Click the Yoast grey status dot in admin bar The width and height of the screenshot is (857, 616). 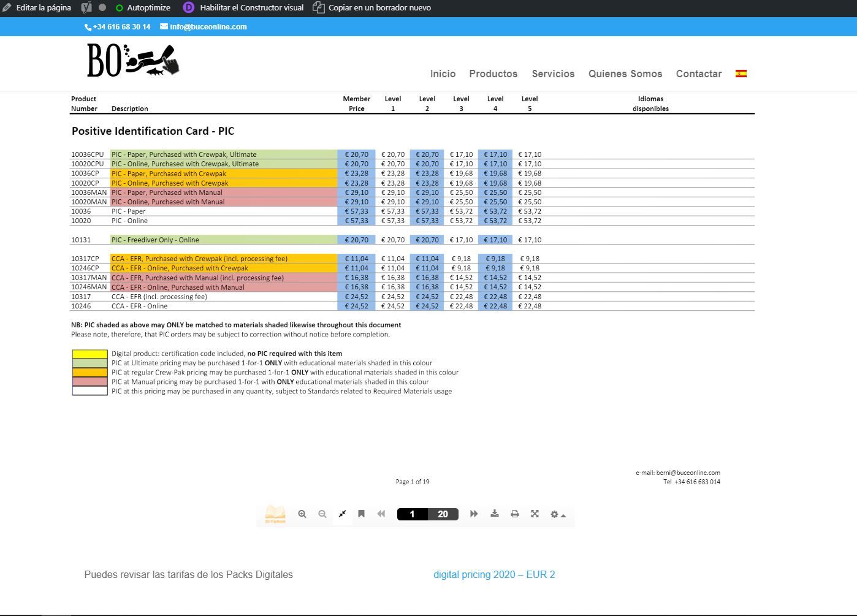click(102, 8)
